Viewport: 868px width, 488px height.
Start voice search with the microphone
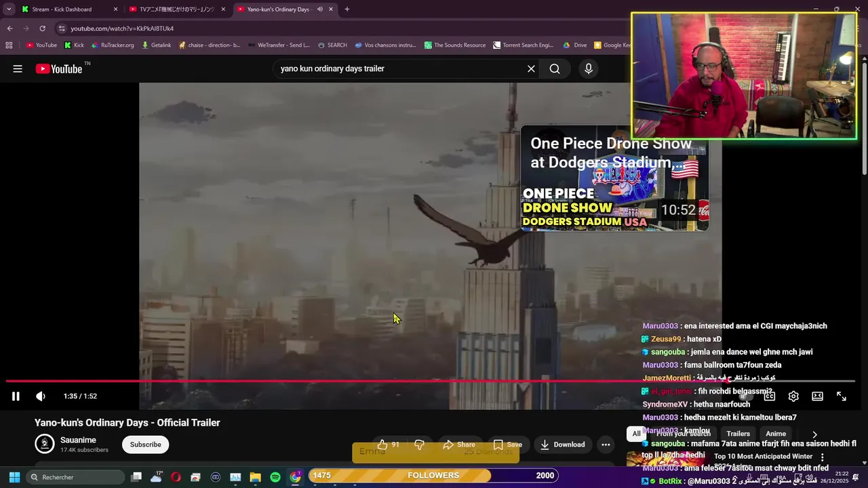[589, 68]
